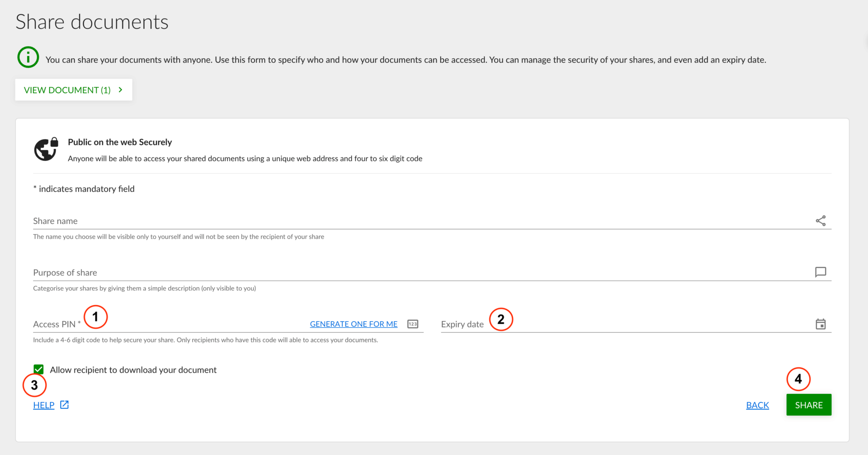Click the 123 PIN keypad icon
The image size is (868, 455).
[413, 324]
